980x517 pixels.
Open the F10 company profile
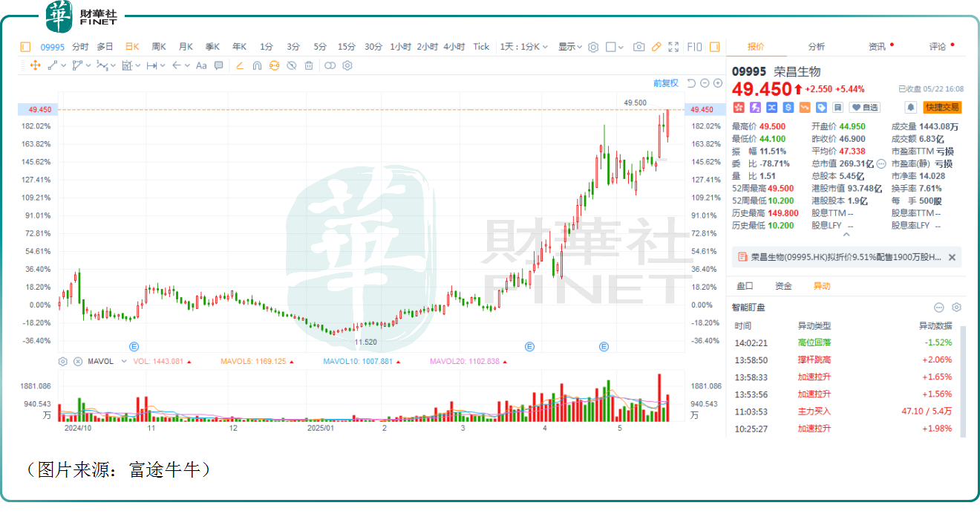pos(695,47)
